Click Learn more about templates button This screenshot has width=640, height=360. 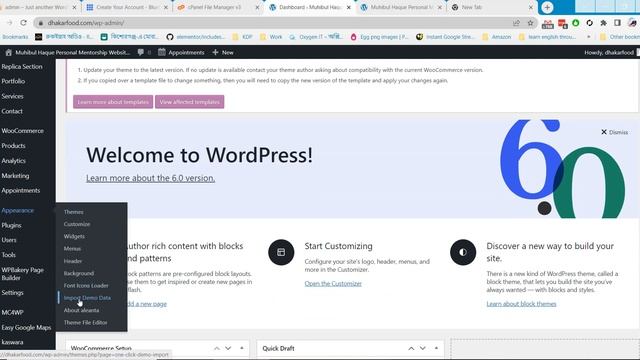pos(113,102)
